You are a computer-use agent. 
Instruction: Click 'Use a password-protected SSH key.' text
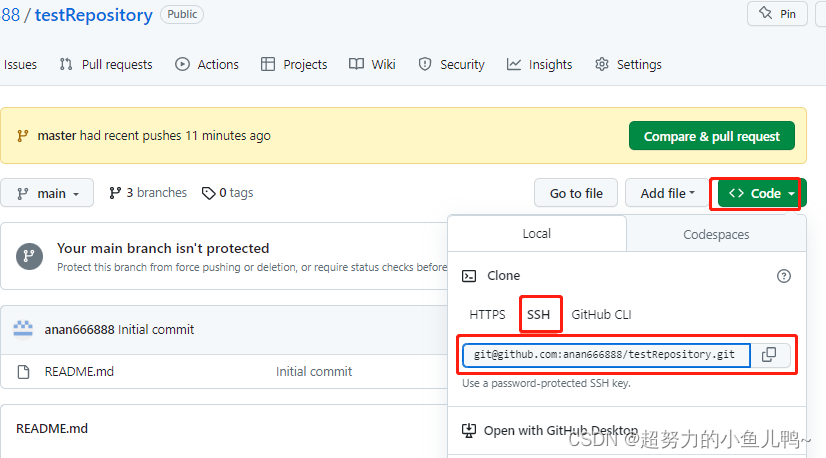tap(546, 383)
